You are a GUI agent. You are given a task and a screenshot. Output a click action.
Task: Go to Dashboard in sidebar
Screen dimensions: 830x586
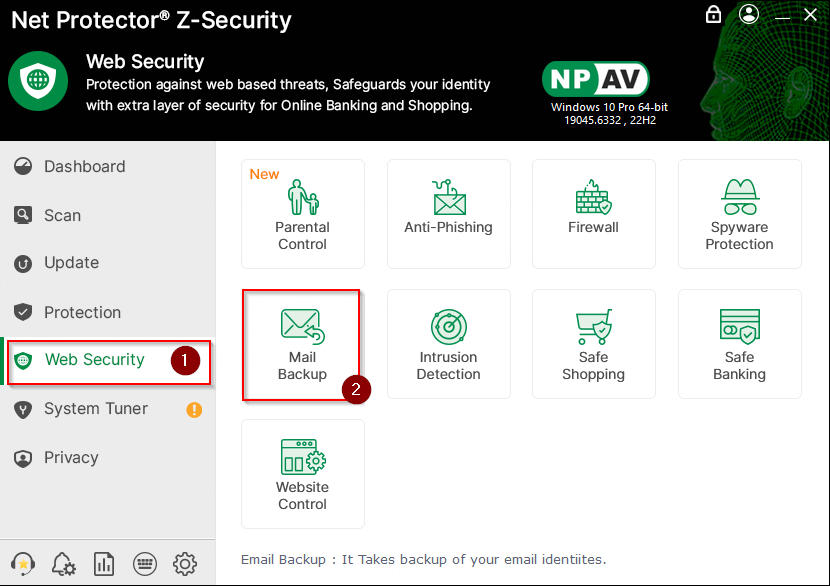(84, 166)
